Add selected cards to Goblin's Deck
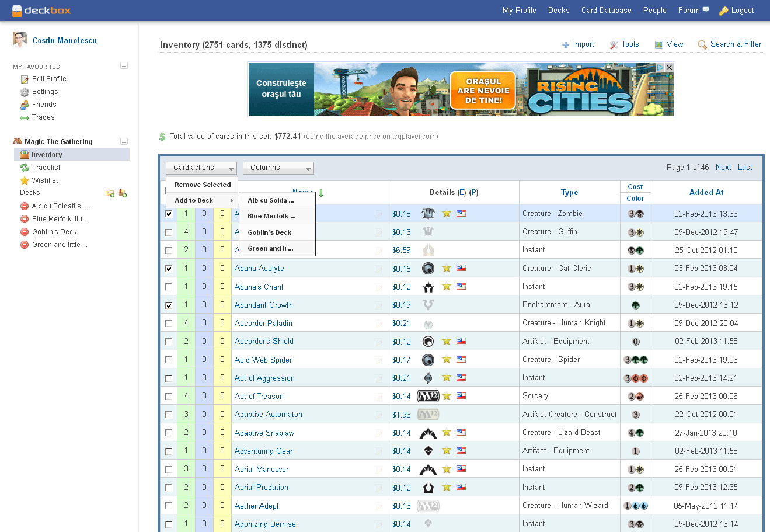The width and height of the screenshot is (770, 532). pos(277,232)
